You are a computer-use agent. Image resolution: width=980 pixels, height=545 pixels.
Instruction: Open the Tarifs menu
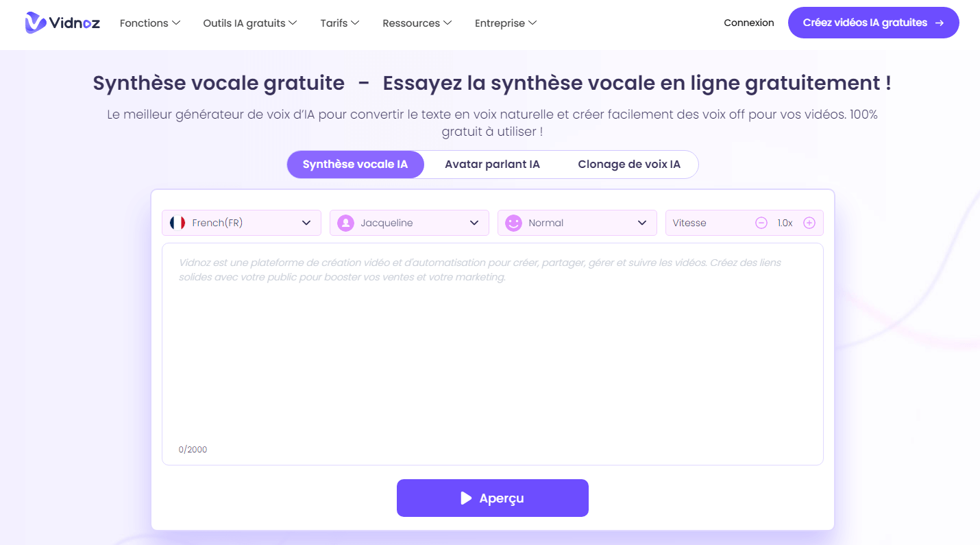(340, 23)
